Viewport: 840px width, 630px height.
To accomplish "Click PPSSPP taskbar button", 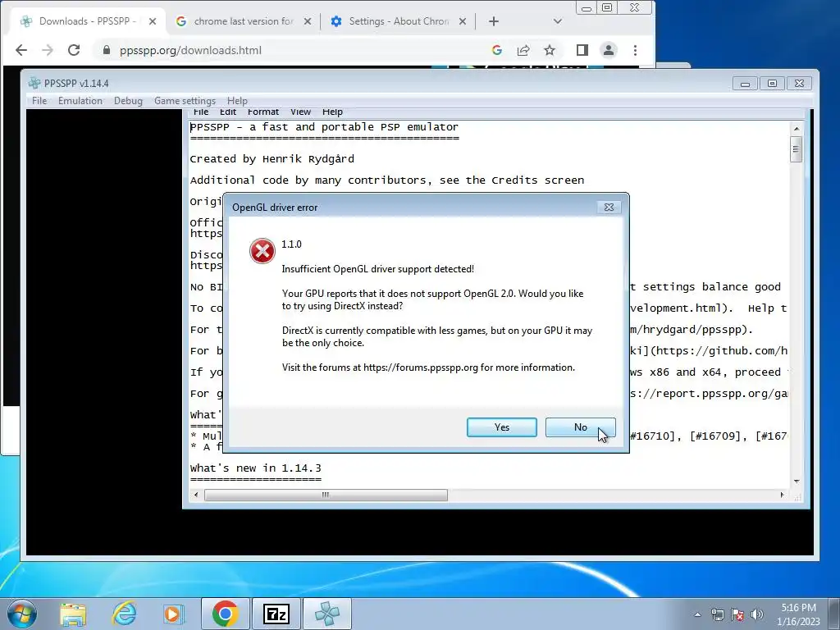I will 327,614.
